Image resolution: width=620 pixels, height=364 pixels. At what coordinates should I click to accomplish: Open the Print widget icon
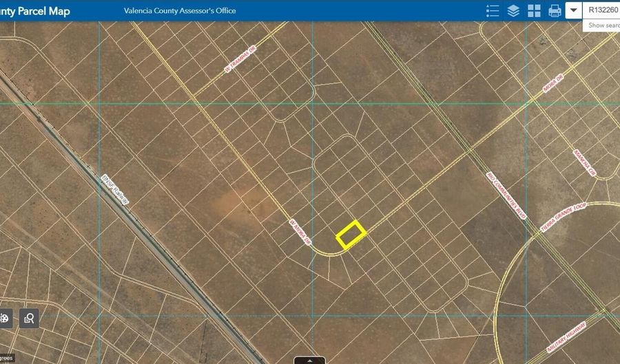pyautogui.click(x=555, y=10)
